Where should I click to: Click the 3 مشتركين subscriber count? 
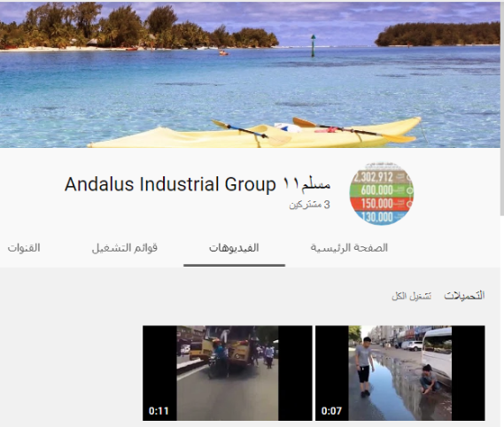tap(309, 205)
